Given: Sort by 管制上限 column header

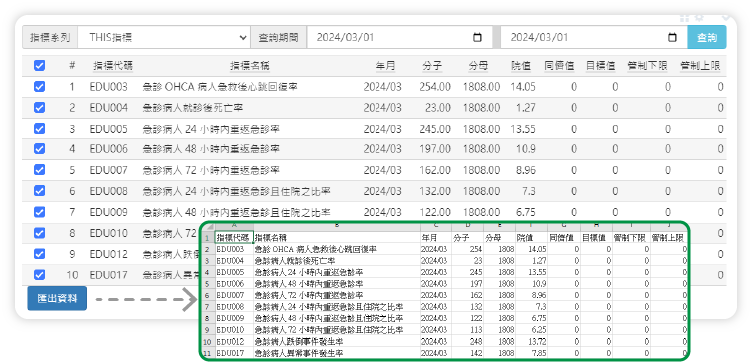Looking at the screenshot, I should 700,66.
